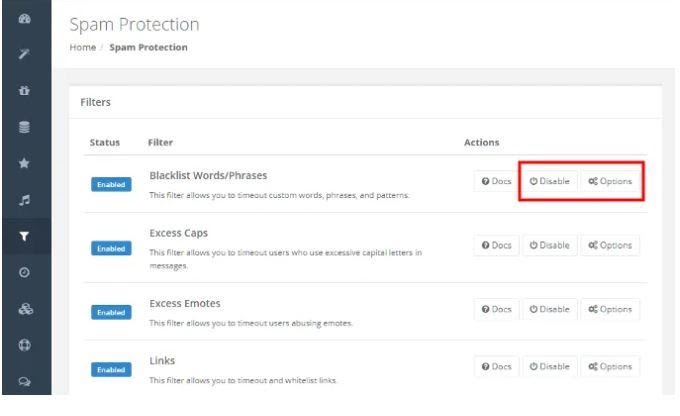This screenshot has width=680, height=416.
Task: Select the database stack sidebar icon
Action: pos(24,127)
